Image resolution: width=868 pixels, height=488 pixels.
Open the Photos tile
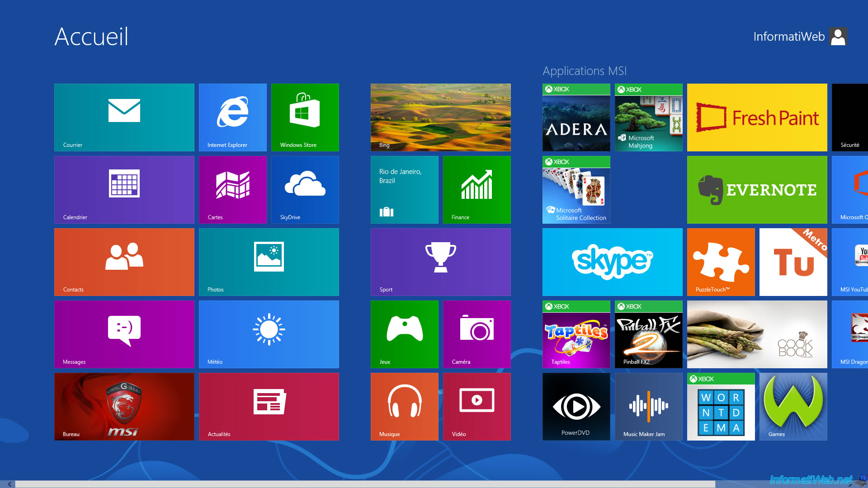(x=269, y=262)
